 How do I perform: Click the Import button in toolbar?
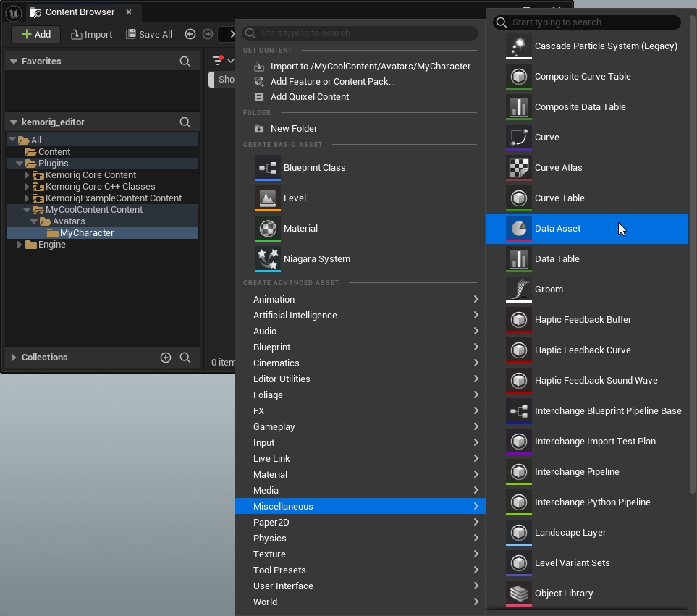(x=91, y=34)
